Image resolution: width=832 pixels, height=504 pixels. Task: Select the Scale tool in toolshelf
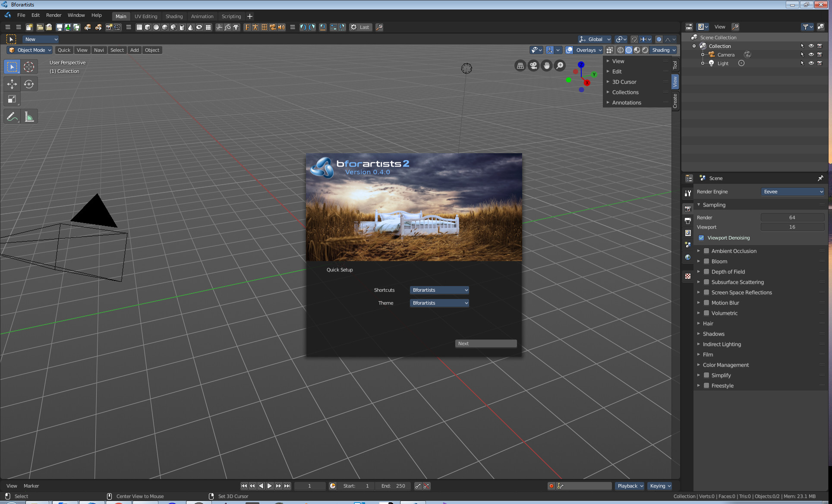click(12, 100)
